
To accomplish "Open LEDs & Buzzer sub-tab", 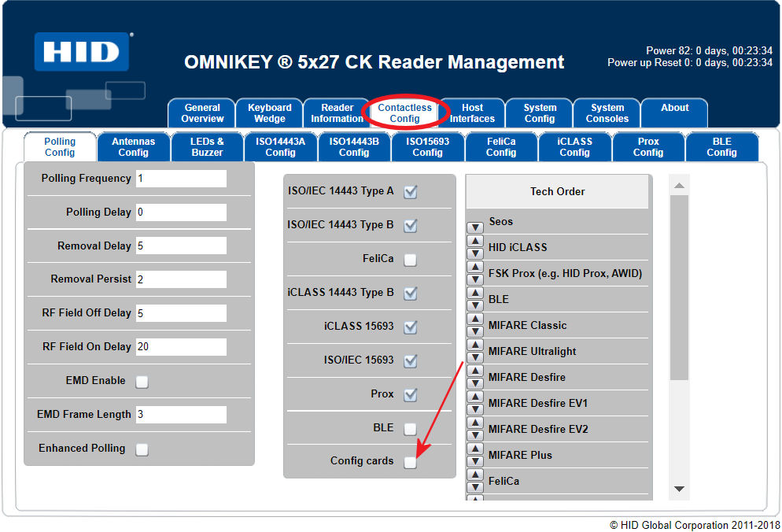I will pyautogui.click(x=207, y=146).
